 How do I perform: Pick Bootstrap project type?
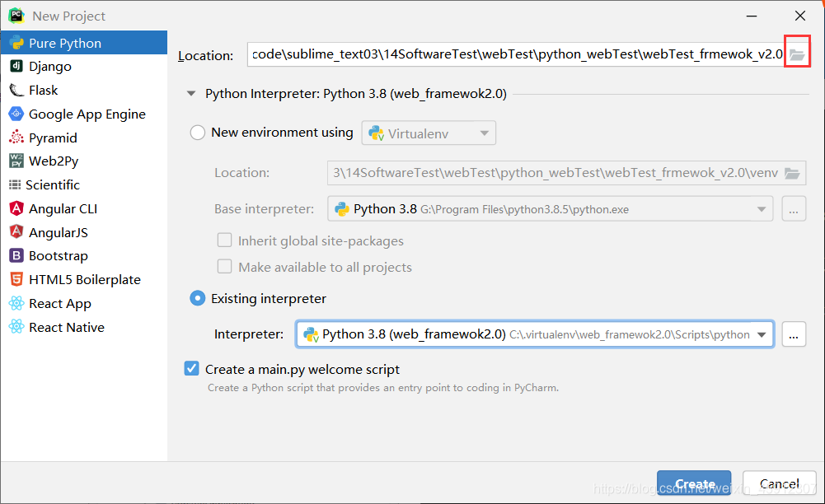click(84, 256)
